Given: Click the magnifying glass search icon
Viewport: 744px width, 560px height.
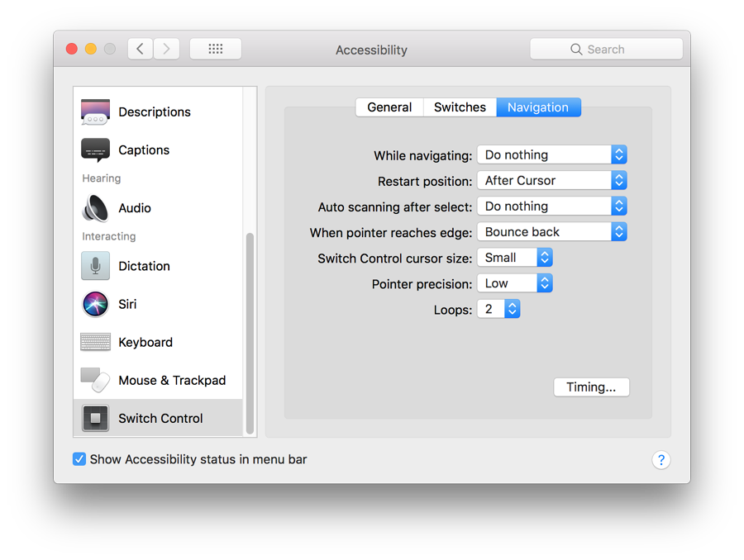Looking at the screenshot, I should 576,50.
